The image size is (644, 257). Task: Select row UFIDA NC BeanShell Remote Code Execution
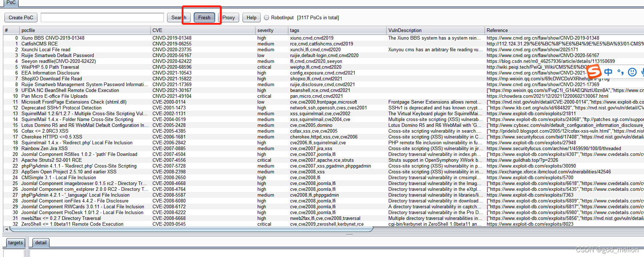324,90
